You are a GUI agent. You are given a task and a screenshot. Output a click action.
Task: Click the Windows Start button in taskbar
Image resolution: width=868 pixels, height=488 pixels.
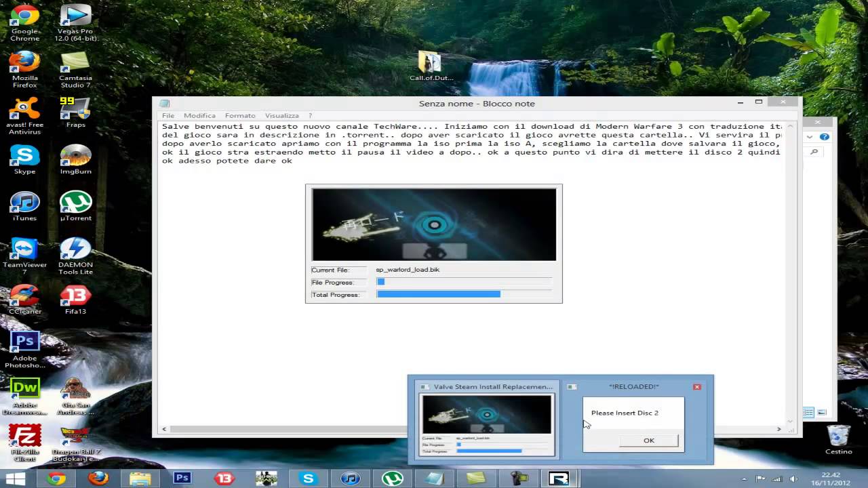pos(15,479)
